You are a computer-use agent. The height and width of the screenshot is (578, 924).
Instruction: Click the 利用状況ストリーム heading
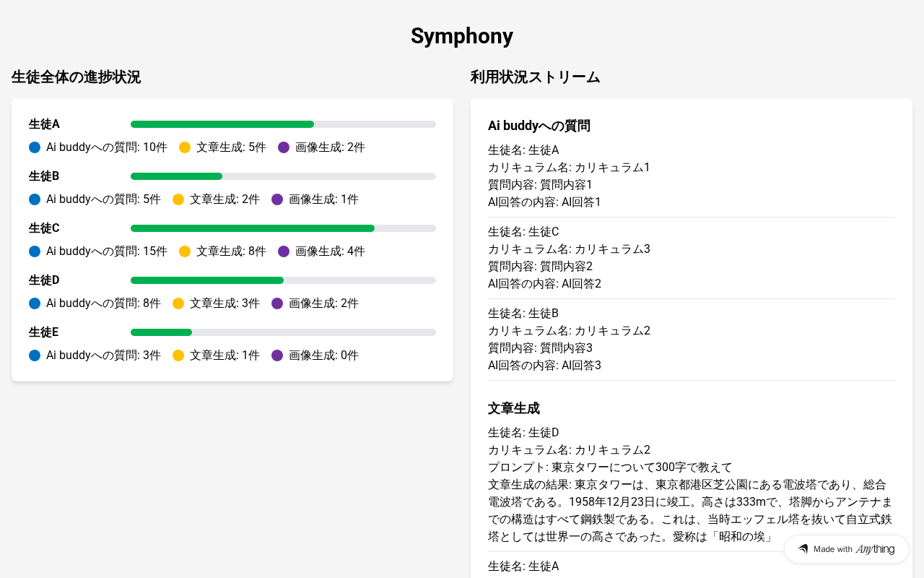tap(535, 77)
